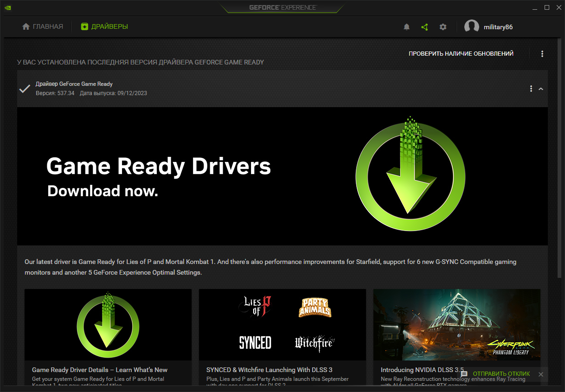Open the more options menu beside update check
The width and height of the screenshot is (565, 392).
[542, 54]
